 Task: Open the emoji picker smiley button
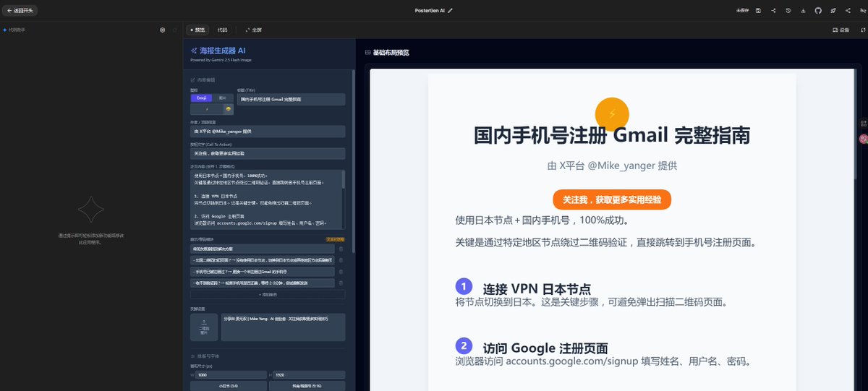point(228,109)
